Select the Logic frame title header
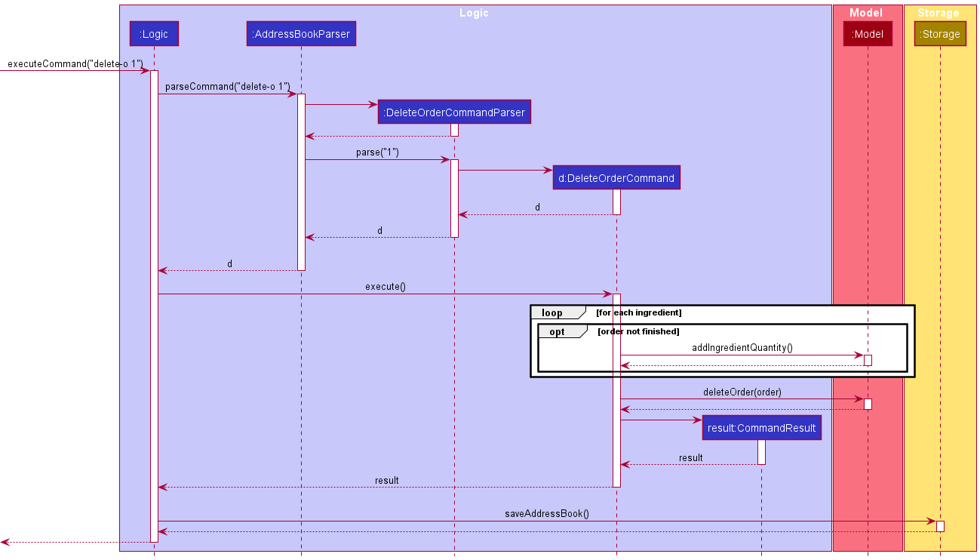Image resolution: width=980 pixels, height=560 pixels. tap(474, 12)
